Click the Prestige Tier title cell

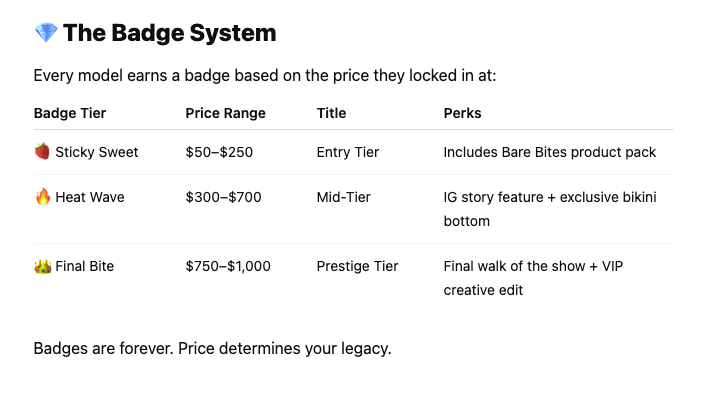click(357, 266)
